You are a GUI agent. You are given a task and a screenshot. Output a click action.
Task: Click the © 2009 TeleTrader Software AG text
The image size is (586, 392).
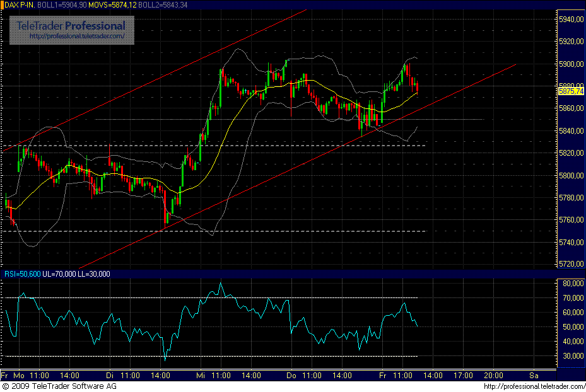tap(60, 386)
